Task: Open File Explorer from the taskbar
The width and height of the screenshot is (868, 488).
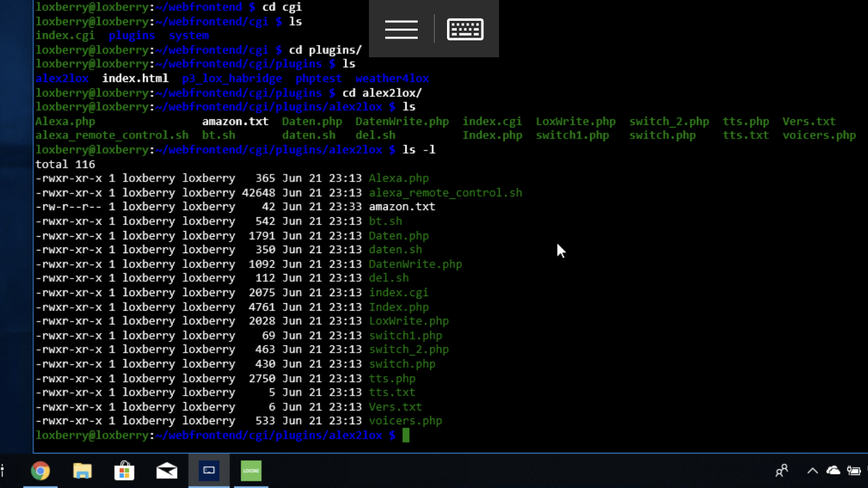Action: tap(83, 470)
